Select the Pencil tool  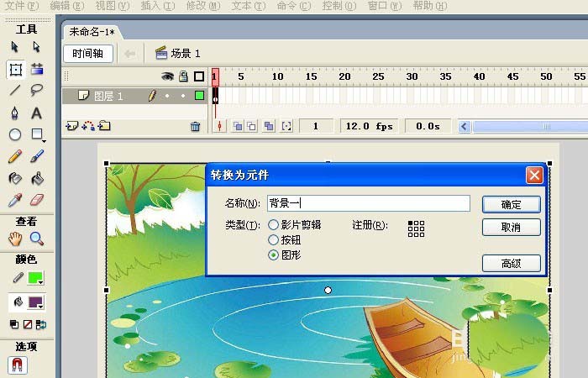click(15, 157)
